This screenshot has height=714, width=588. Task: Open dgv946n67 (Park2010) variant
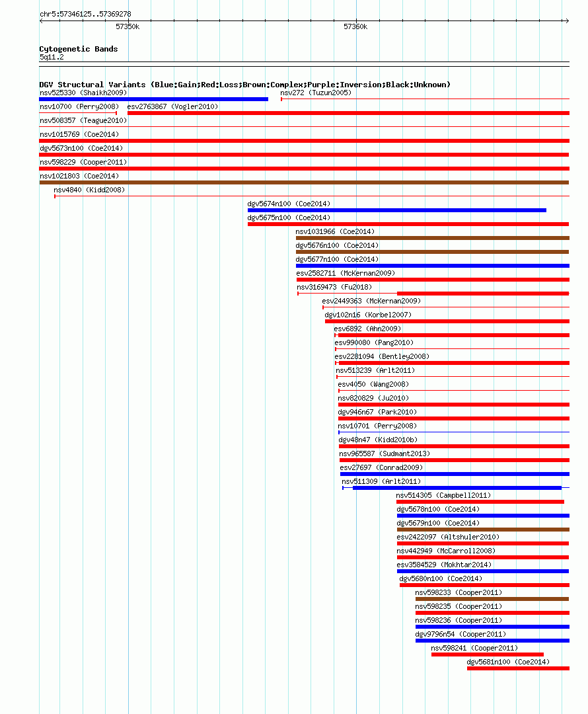point(377,412)
